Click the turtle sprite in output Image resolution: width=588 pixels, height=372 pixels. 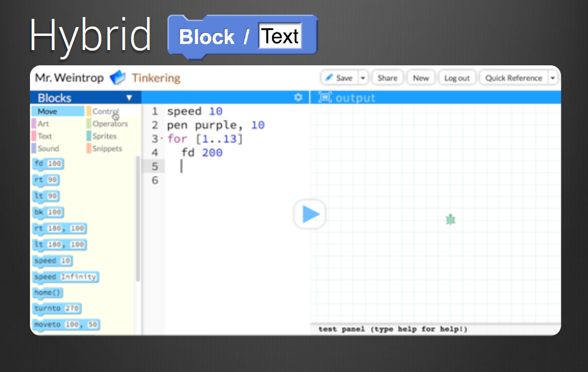click(x=450, y=220)
